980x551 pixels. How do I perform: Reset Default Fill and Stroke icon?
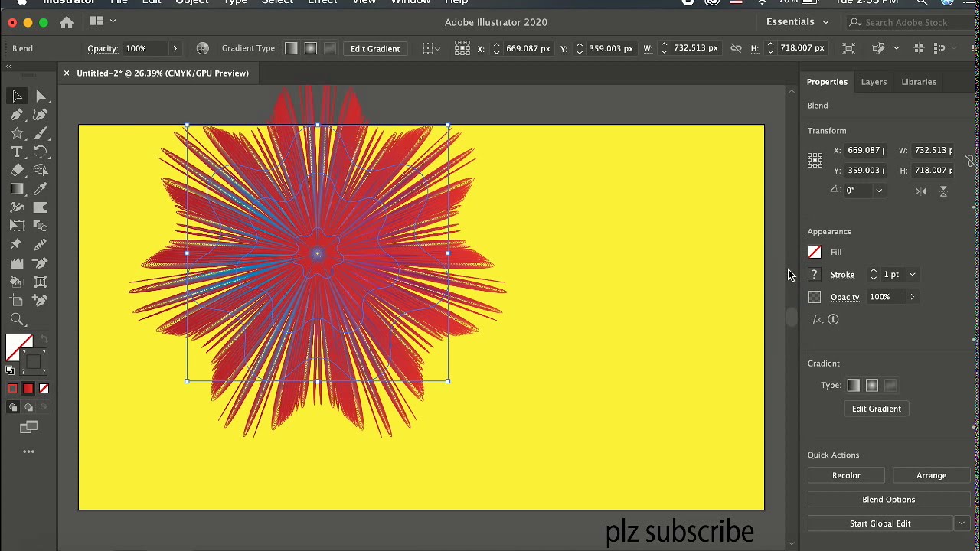pos(10,370)
